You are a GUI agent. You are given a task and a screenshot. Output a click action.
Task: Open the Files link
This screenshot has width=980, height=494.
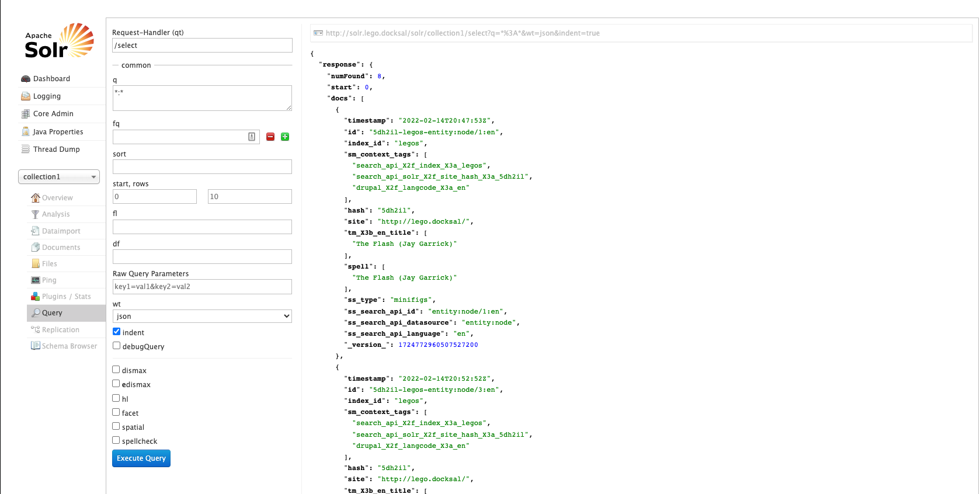point(50,264)
